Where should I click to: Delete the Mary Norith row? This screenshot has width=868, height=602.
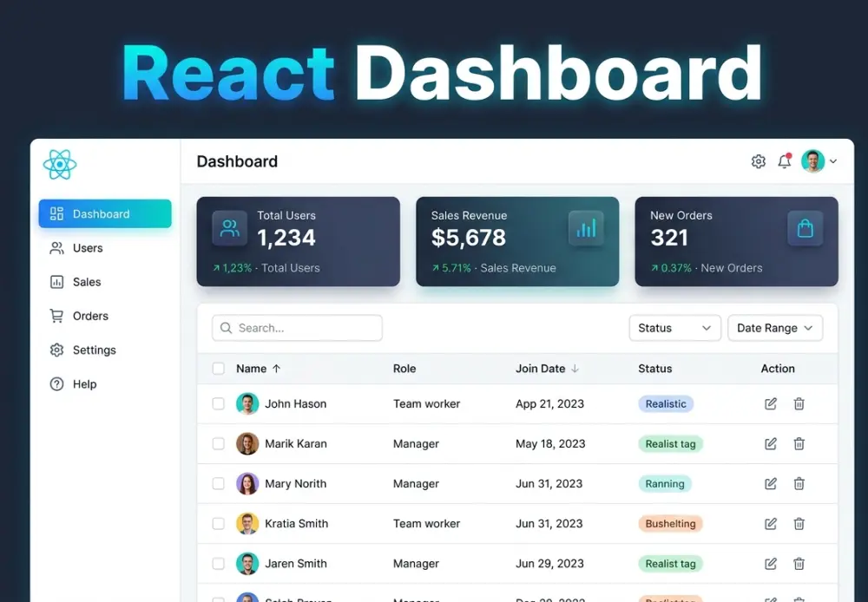[x=799, y=483]
